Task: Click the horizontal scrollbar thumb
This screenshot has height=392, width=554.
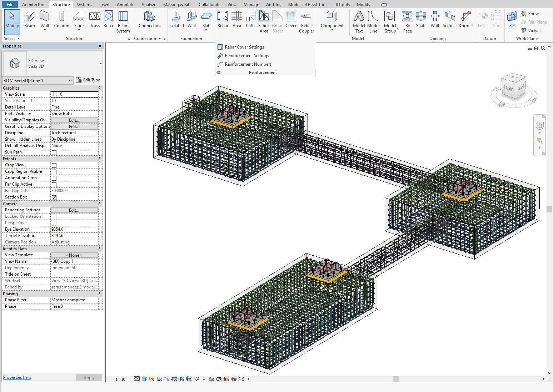Action: tap(396, 379)
